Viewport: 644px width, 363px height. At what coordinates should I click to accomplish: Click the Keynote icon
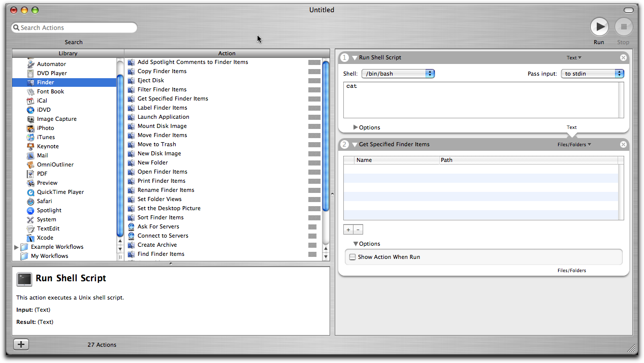pos(30,146)
